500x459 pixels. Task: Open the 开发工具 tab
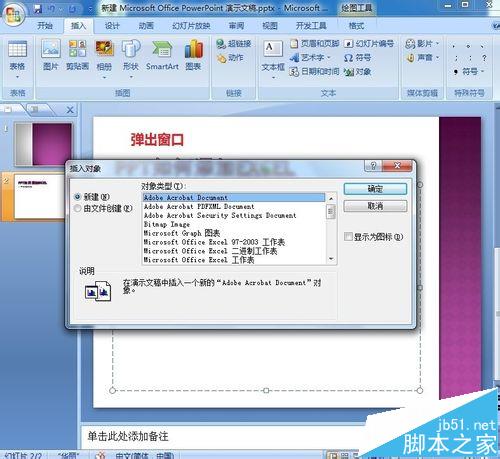coord(311,26)
